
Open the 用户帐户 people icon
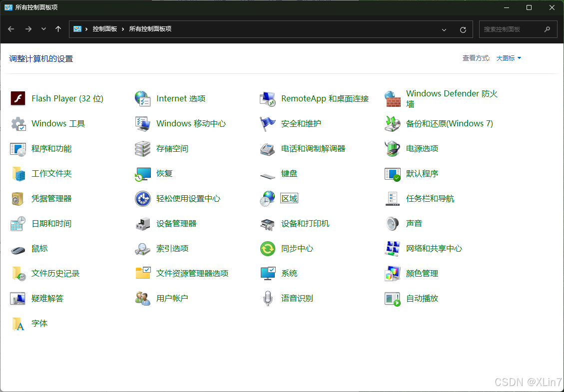point(143,299)
